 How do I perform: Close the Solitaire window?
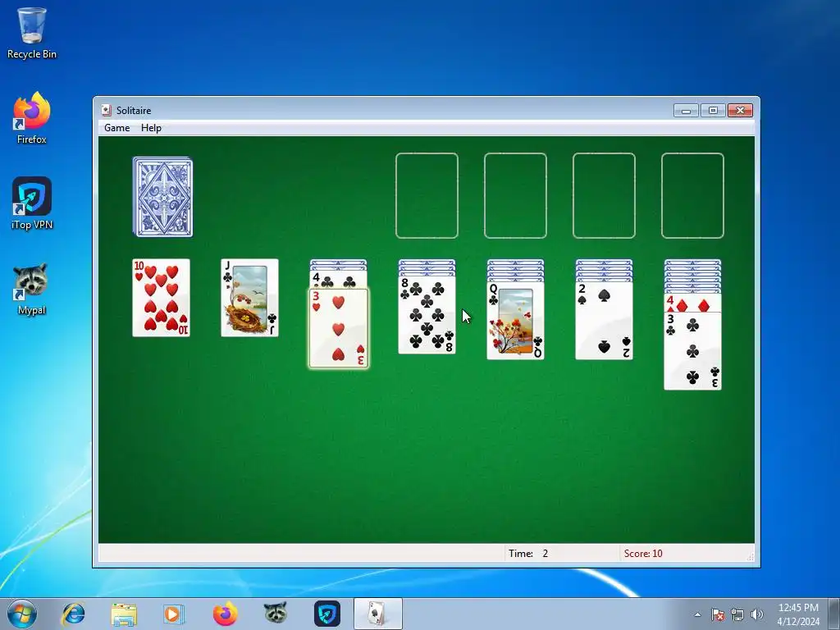point(741,111)
